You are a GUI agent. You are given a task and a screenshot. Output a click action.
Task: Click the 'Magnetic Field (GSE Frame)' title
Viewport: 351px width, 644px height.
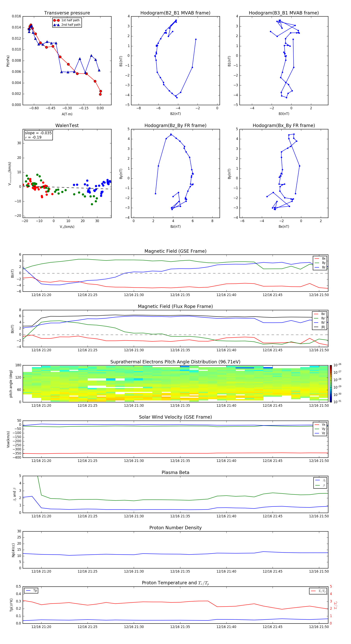(175, 251)
